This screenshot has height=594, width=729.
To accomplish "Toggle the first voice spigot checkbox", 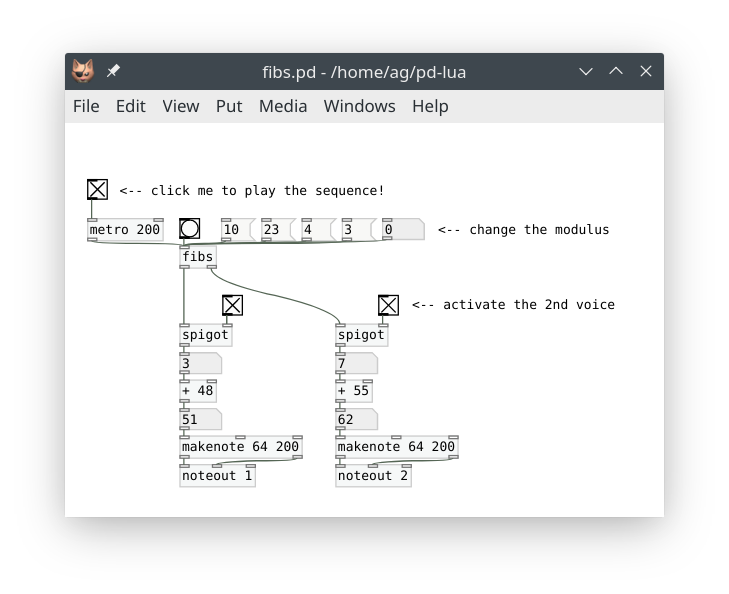I will tap(232, 305).
